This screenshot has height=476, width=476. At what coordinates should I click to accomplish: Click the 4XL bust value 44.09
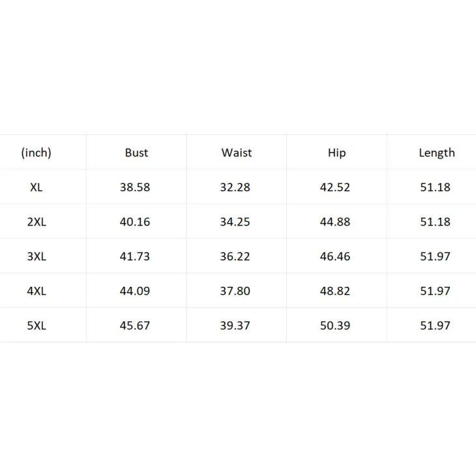coord(135,291)
